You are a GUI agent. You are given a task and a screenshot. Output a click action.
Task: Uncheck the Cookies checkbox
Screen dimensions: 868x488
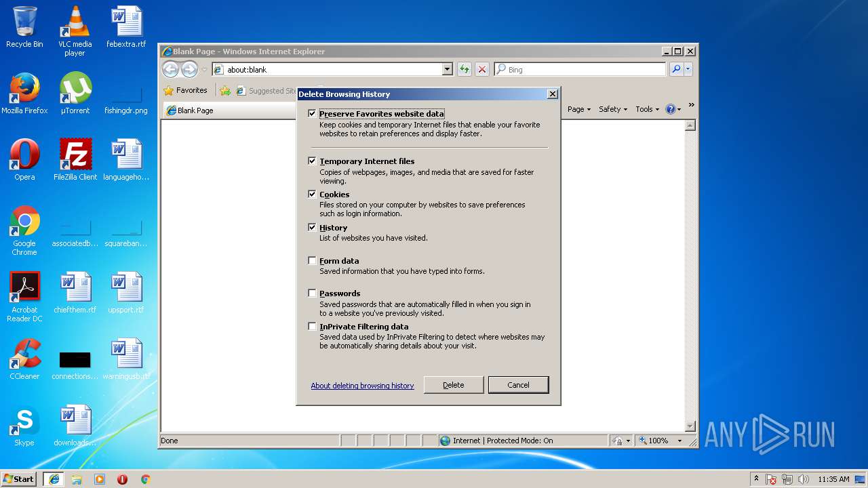pos(312,194)
